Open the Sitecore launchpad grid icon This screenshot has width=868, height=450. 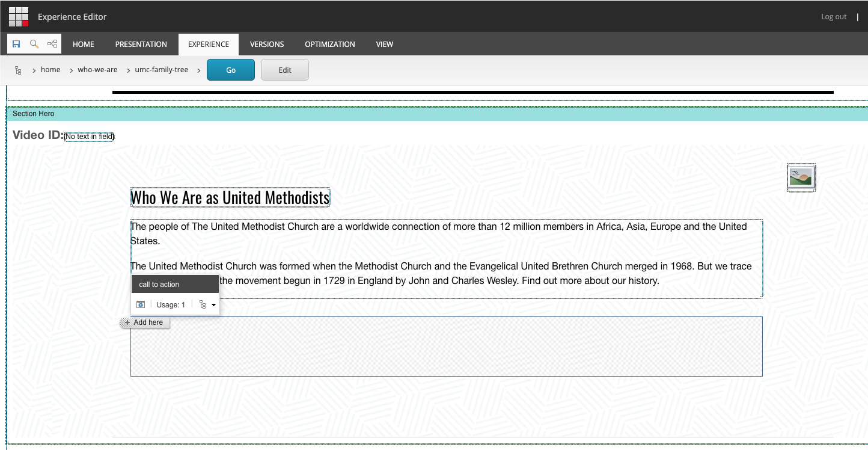click(19, 16)
